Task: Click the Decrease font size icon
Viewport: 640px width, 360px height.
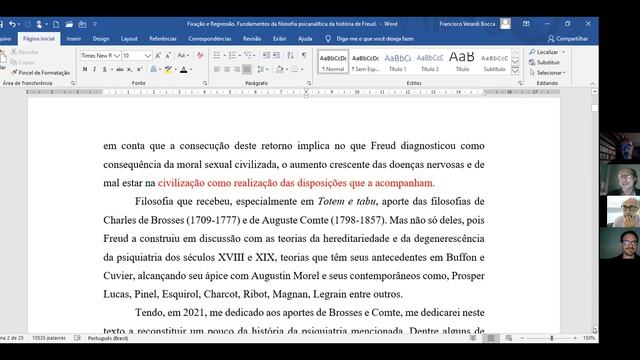Action: 168,56
